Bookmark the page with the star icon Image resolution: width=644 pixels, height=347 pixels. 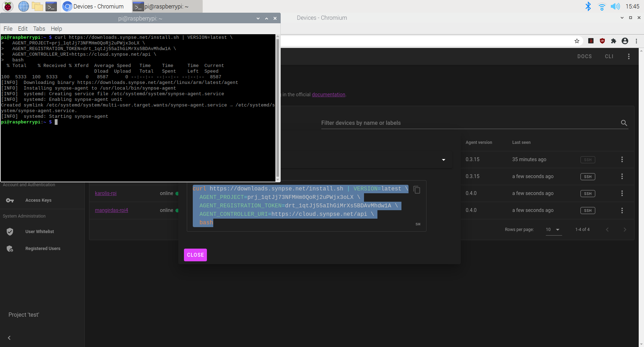(577, 41)
